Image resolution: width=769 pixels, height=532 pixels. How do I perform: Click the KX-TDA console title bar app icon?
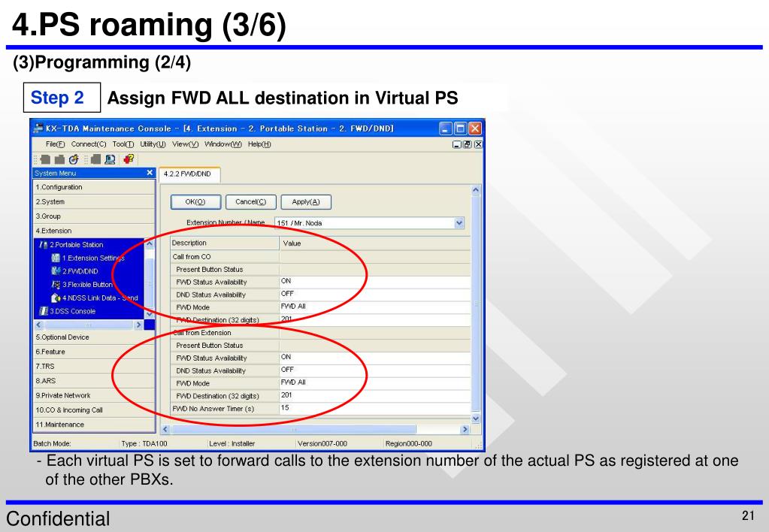[x=38, y=128]
